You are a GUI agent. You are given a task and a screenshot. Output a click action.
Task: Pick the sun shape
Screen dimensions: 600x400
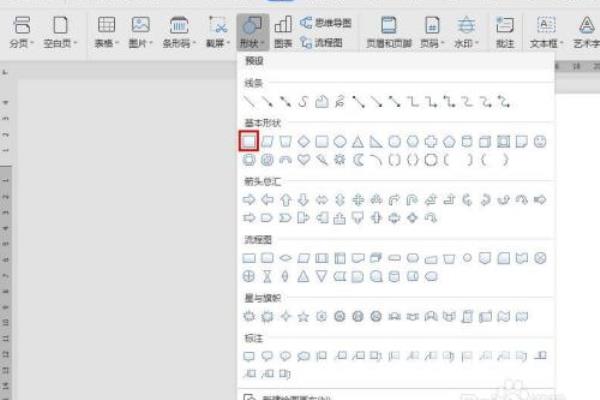coord(340,160)
